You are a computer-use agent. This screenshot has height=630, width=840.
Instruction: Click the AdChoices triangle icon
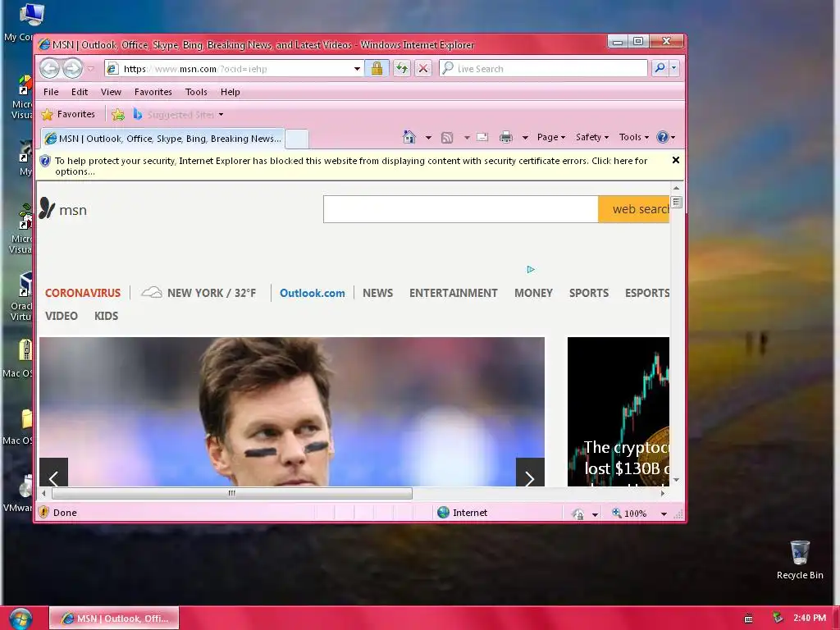(x=531, y=269)
